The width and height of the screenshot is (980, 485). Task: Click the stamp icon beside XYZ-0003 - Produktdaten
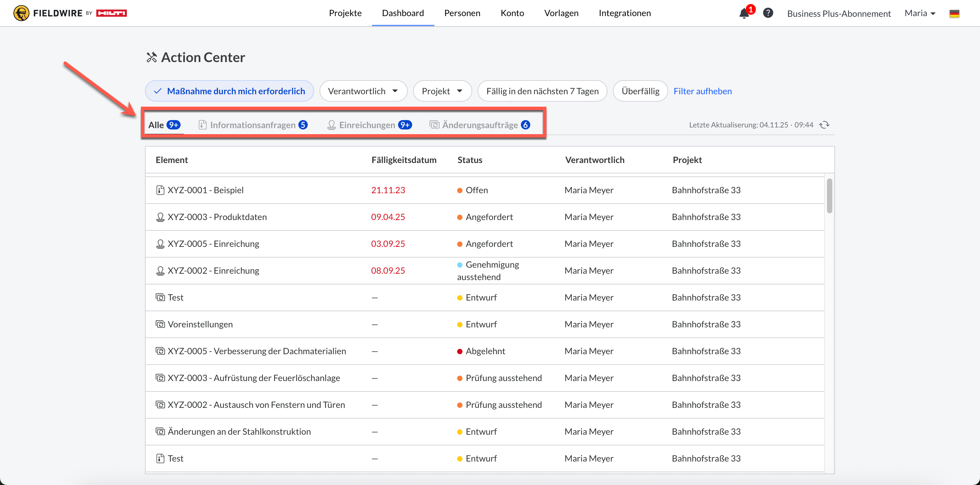coord(160,217)
